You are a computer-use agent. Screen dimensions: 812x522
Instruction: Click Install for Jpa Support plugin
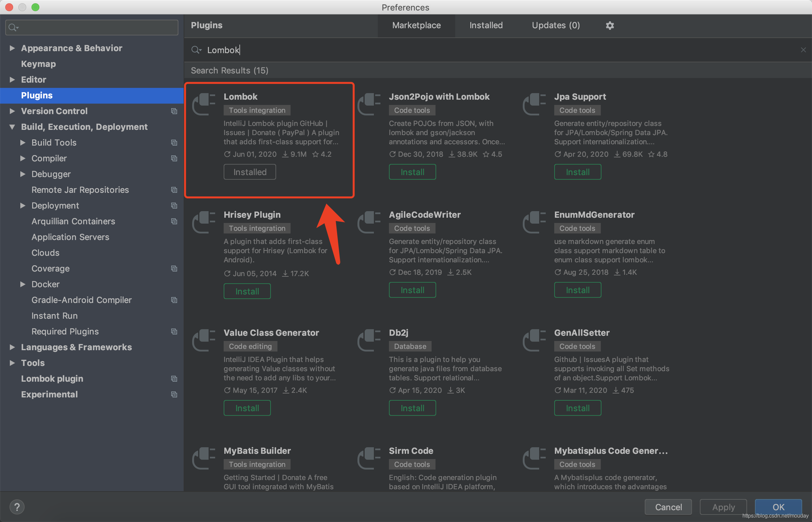point(577,172)
